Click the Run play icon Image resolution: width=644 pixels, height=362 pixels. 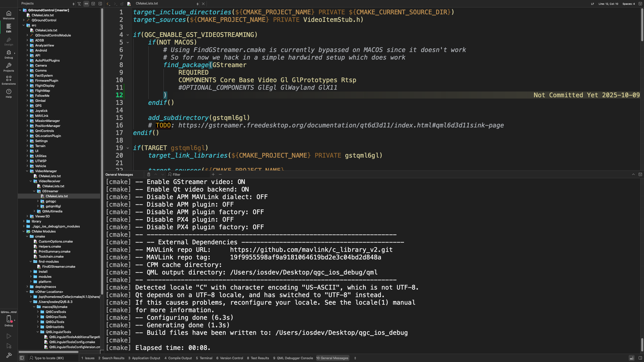(9, 336)
